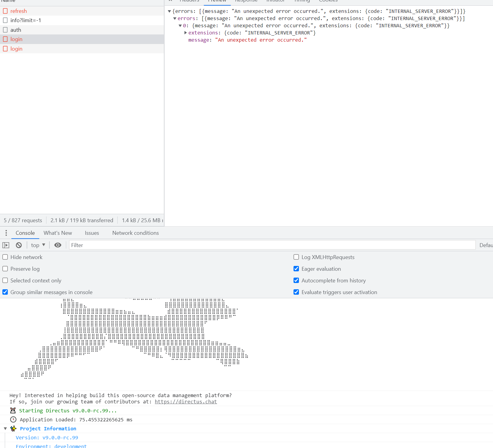Open the customize DevTools three-dot menu
The height and width of the screenshot is (448, 493).
[6, 233]
